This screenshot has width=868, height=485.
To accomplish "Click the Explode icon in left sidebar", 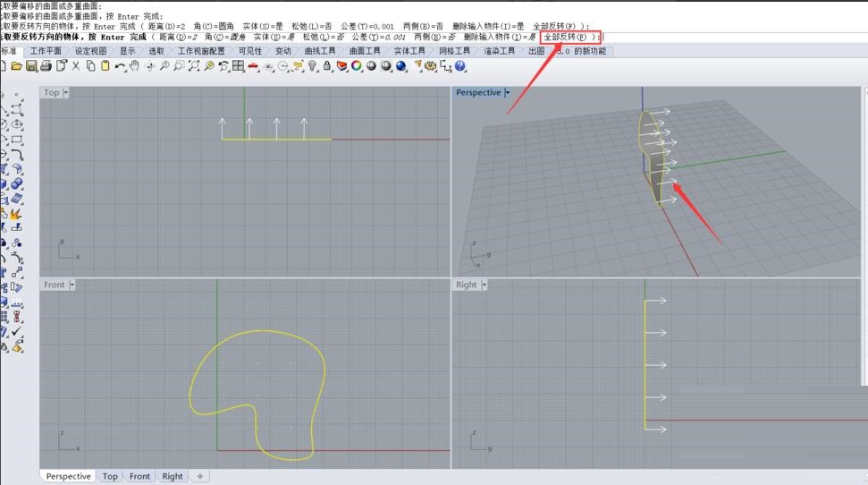I will tap(16, 215).
